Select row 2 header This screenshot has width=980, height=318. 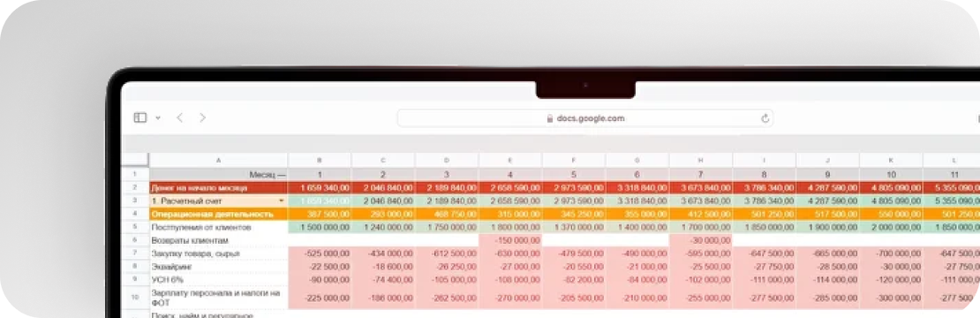pyautogui.click(x=135, y=187)
